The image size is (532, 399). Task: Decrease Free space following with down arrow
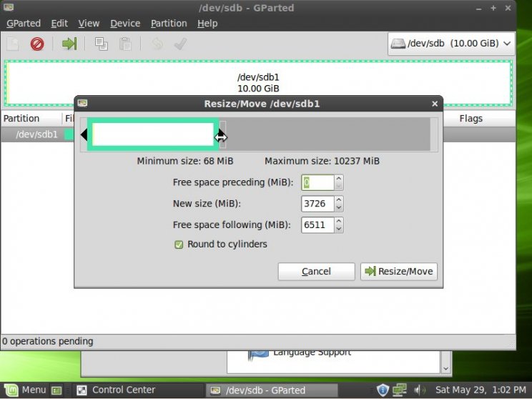pyautogui.click(x=339, y=229)
